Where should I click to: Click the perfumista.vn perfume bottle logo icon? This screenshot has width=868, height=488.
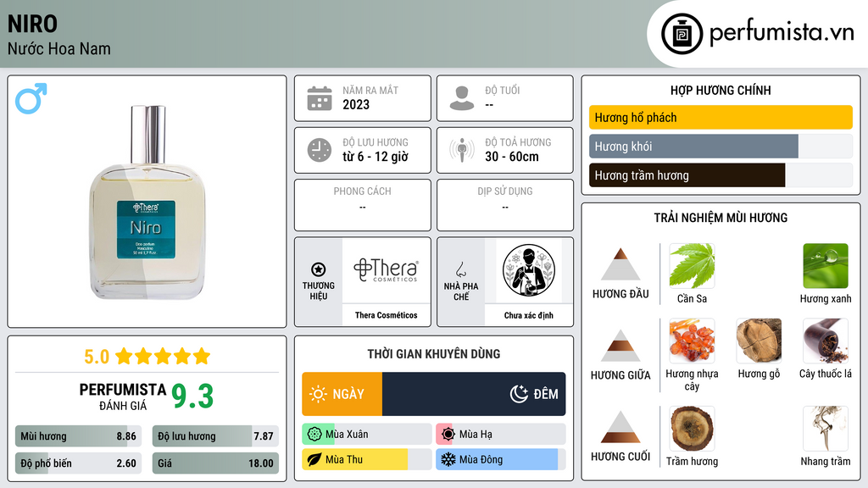[x=682, y=34]
